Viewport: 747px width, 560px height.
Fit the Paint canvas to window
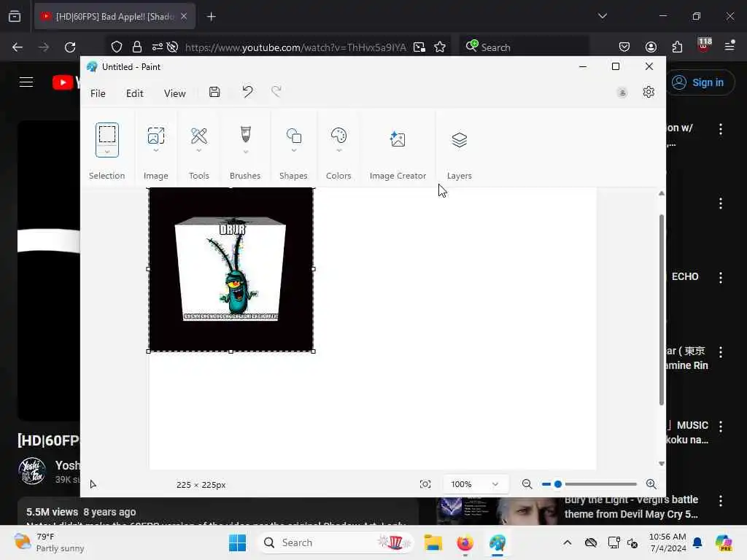point(425,484)
